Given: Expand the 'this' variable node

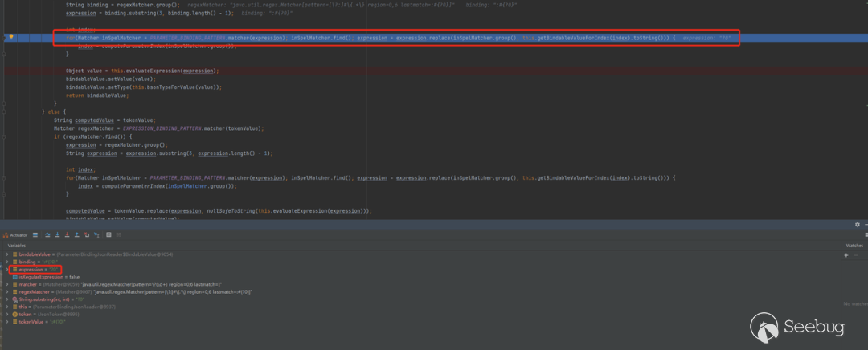Looking at the screenshot, I should click(x=7, y=307).
